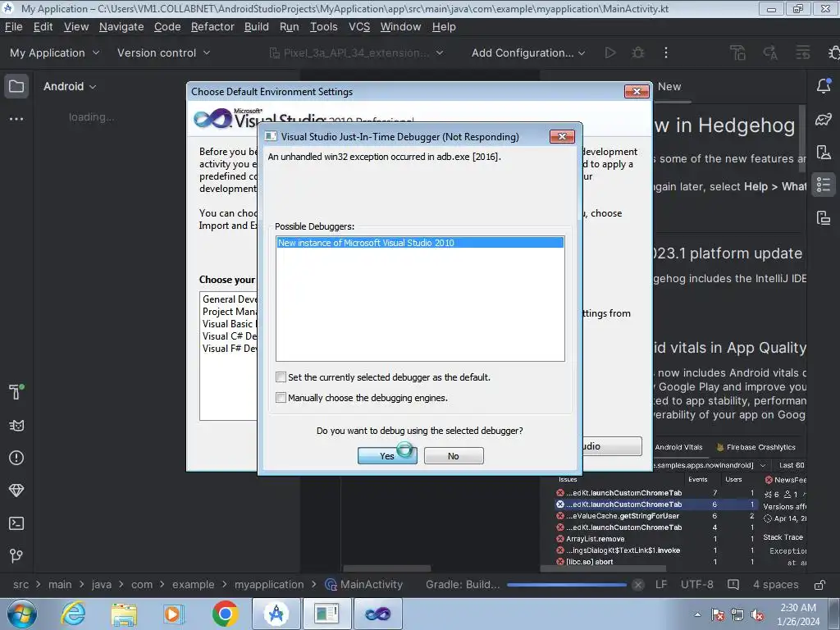Viewport: 840px width, 630px height.
Task: Click the Gradle build progress bar
Action: 566,584
